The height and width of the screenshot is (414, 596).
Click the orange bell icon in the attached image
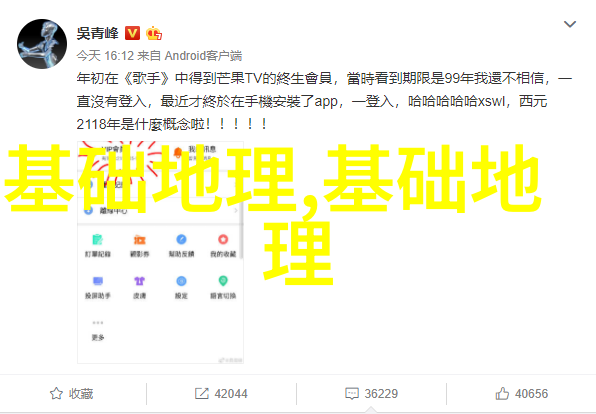point(178,152)
